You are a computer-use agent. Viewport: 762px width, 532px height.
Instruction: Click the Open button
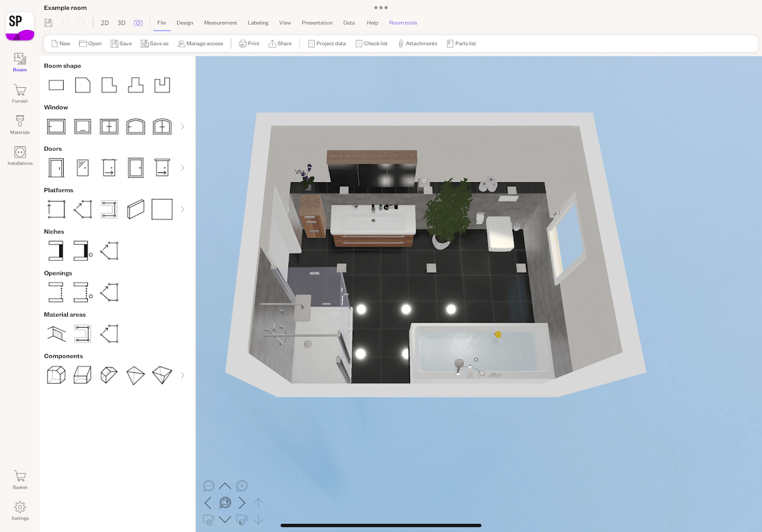91,44
